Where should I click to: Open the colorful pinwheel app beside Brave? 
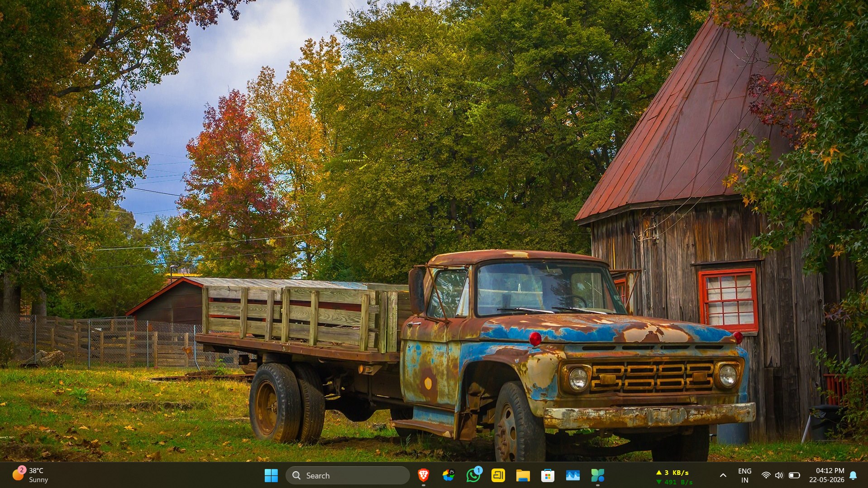point(448,475)
